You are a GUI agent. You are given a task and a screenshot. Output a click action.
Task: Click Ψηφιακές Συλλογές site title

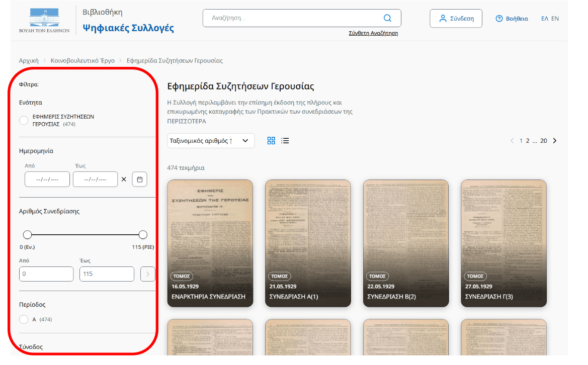[x=128, y=28]
